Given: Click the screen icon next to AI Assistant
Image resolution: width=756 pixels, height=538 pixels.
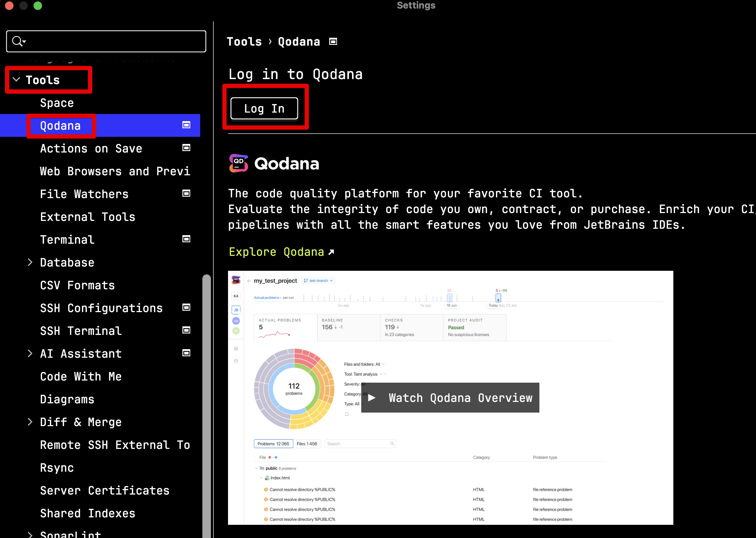Looking at the screenshot, I should coord(186,353).
